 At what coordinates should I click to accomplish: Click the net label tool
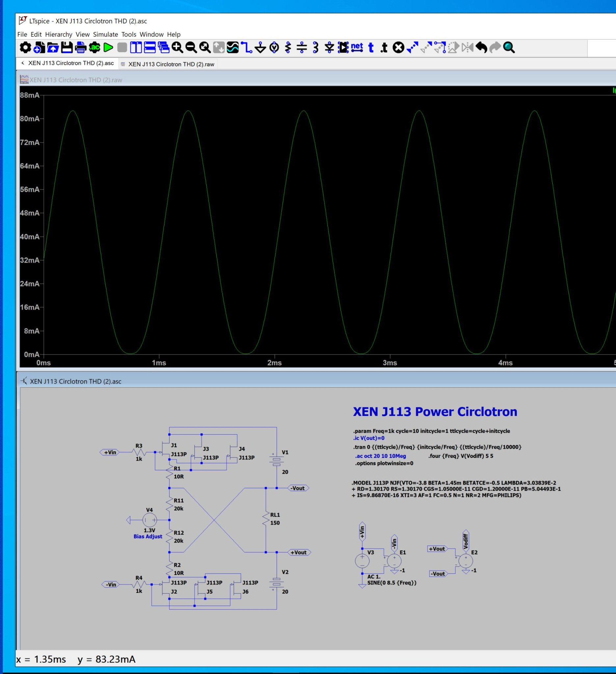(357, 48)
